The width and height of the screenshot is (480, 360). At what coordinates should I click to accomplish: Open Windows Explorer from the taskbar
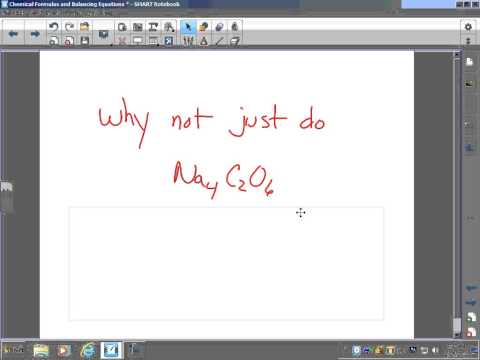pyautogui.click(x=41, y=350)
